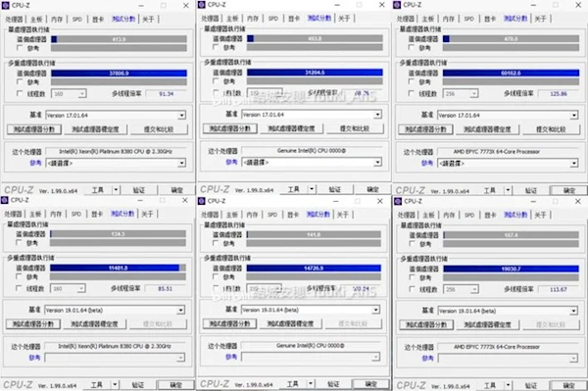Click CPU-Z title icon in Xeon 8380 v19.01.64 beta window

tap(5, 200)
